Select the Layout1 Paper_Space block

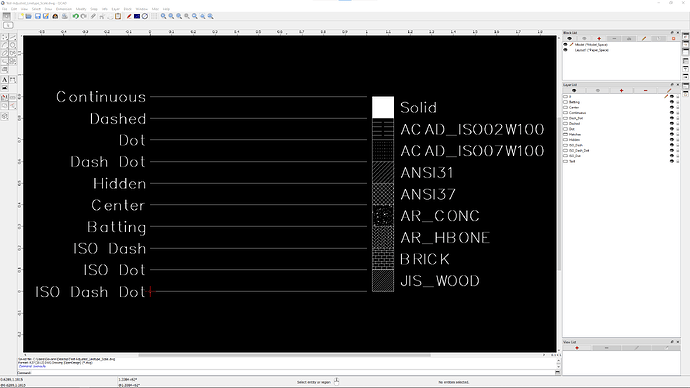pyautogui.click(x=591, y=50)
